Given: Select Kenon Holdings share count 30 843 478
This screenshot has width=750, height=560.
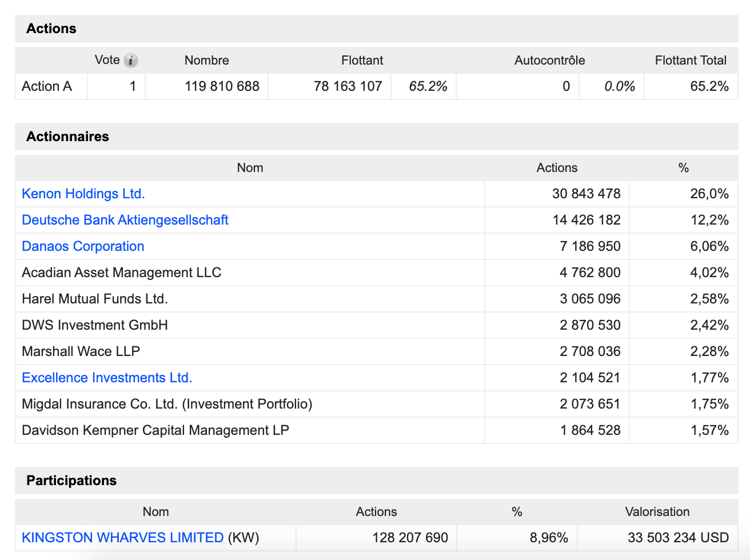Looking at the screenshot, I should [x=587, y=194].
